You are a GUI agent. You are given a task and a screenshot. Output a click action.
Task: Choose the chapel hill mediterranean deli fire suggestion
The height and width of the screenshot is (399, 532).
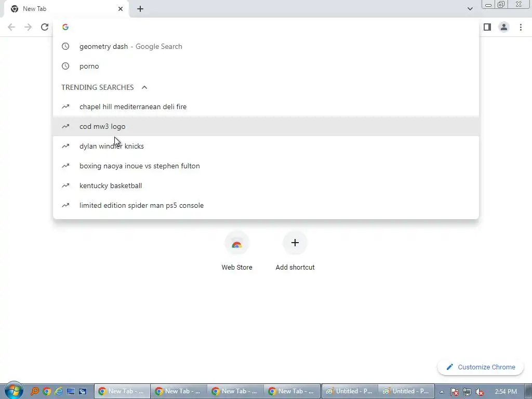tap(266, 107)
